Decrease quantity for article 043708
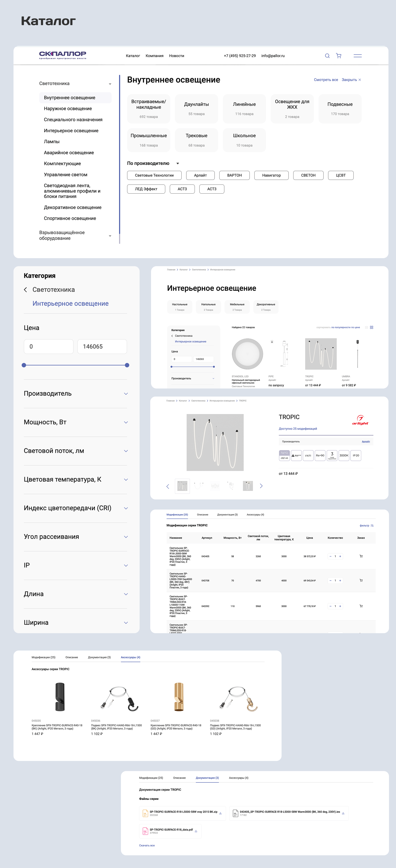396x868 pixels. [x=331, y=581]
